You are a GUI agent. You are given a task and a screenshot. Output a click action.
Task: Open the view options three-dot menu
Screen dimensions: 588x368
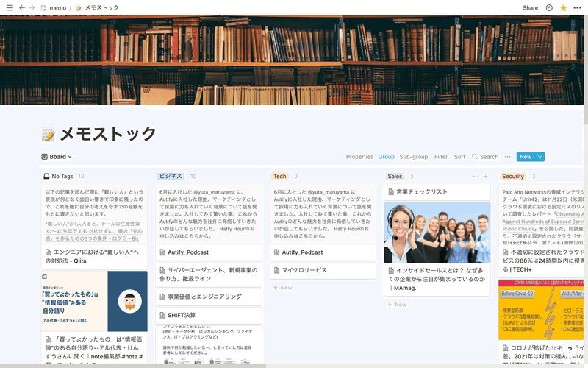[x=507, y=157]
